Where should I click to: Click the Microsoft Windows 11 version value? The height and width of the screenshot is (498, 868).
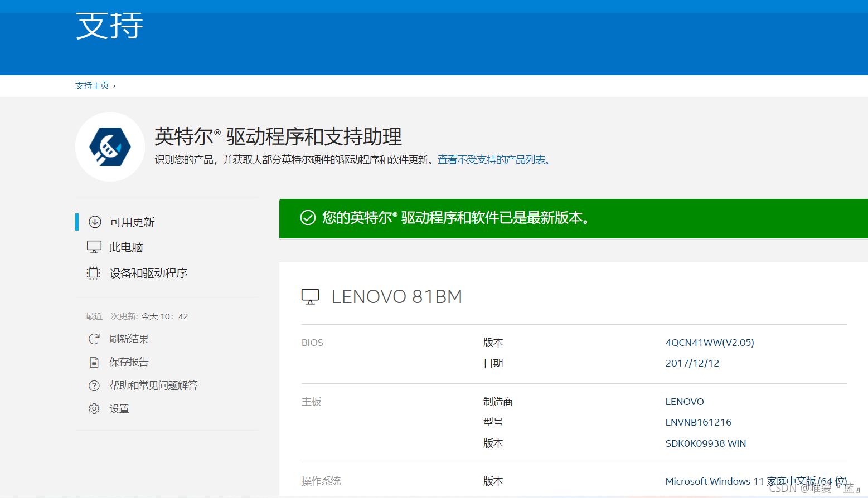pyautogui.click(x=757, y=481)
